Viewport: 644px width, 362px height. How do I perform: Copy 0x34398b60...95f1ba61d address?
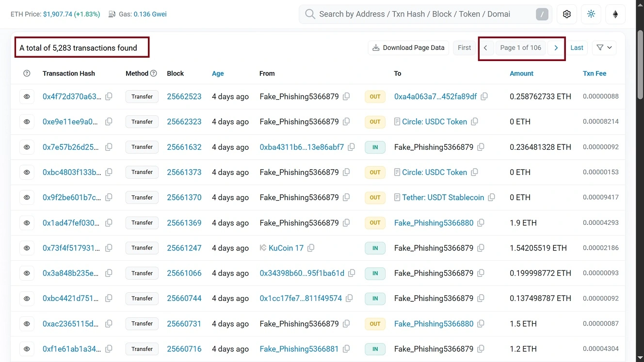[x=352, y=273]
